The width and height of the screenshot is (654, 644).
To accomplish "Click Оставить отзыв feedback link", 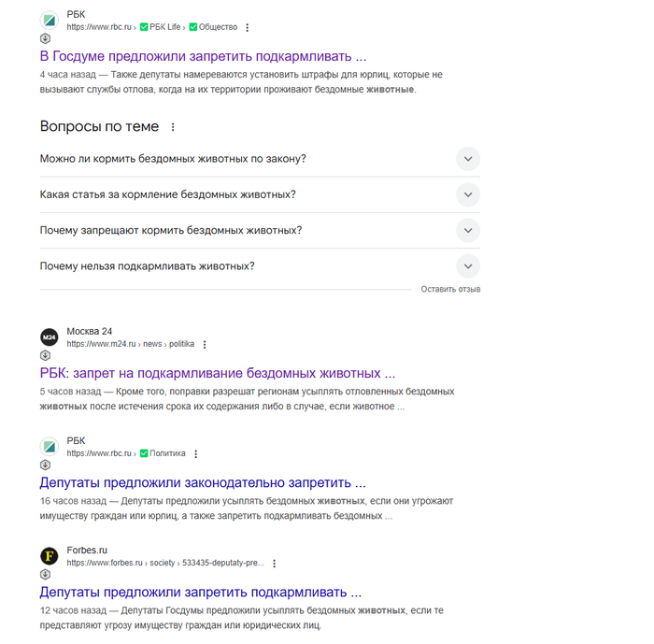I will [450, 290].
